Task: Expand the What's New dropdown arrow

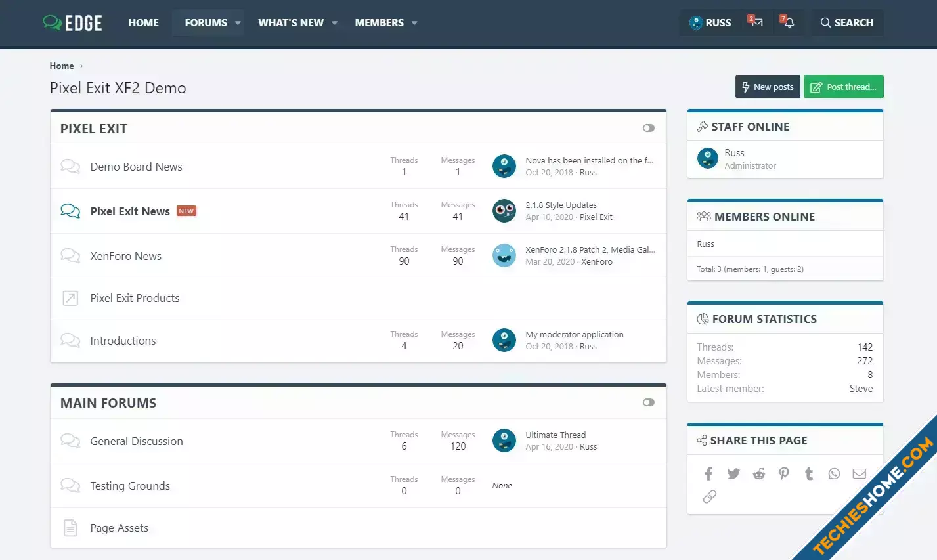Action: [x=334, y=22]
